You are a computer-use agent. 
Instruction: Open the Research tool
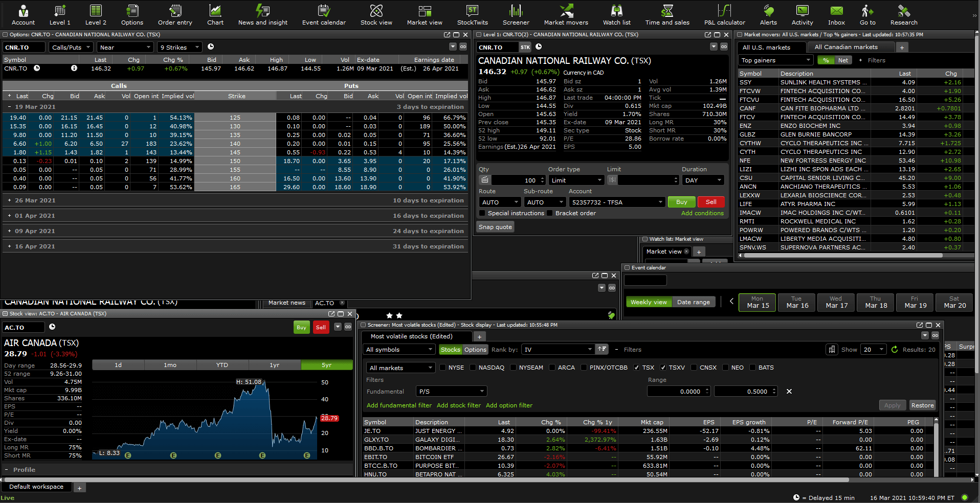click(903, 14)
